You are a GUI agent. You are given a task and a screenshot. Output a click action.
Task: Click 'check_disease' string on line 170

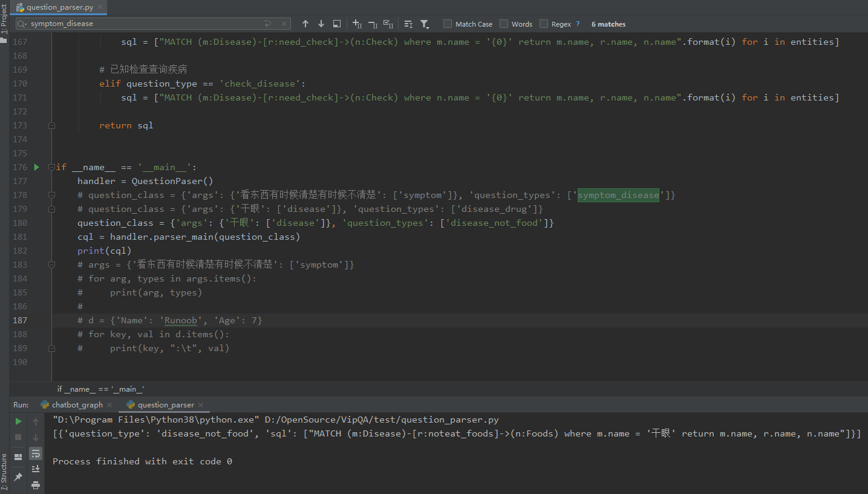click(x=259, y=84)
